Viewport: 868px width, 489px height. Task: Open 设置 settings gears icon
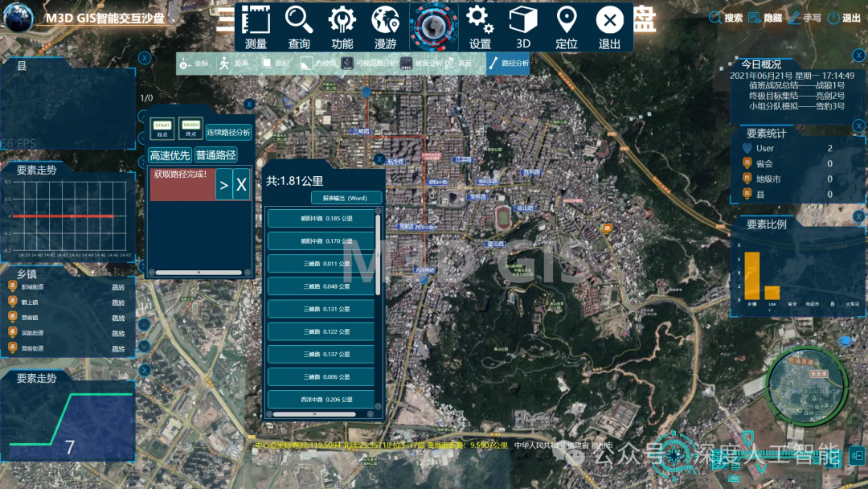480,27
